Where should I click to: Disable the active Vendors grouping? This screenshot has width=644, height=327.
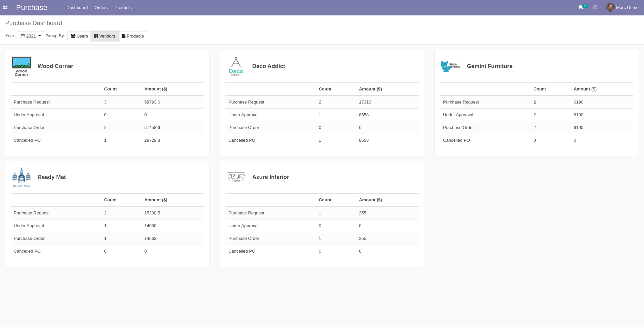(x=104, y=36)
